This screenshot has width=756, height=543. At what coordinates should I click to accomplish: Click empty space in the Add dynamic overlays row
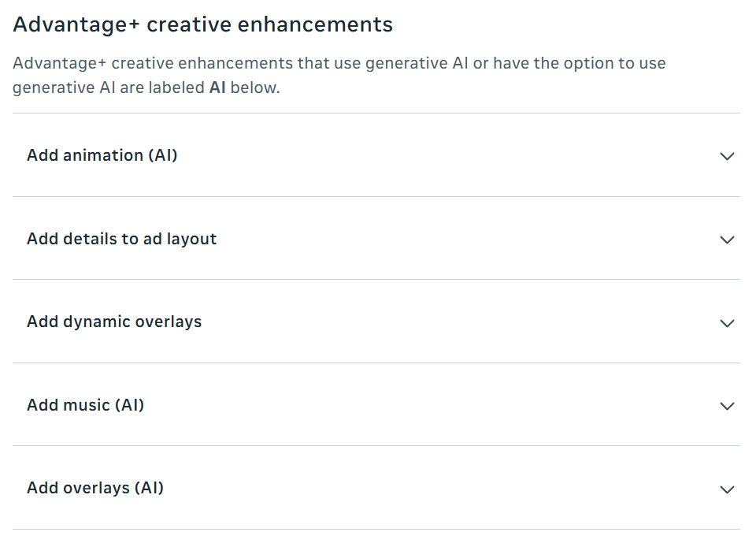tap(458, 322)
